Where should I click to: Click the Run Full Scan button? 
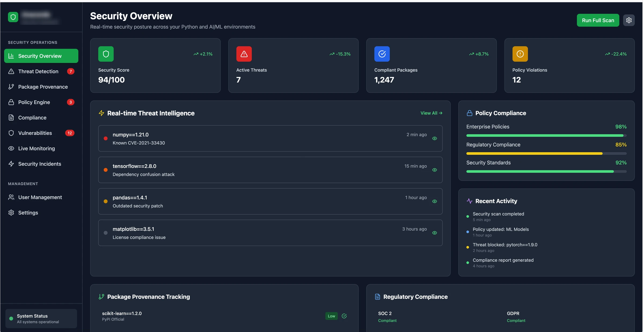pyautogui.click(x=598, y=20)
